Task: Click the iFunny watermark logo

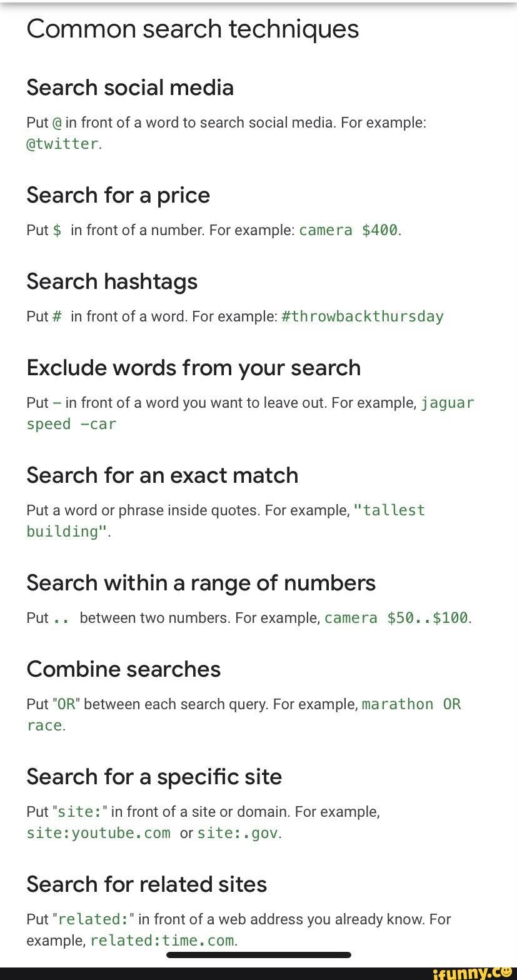Action: click(472, 972)
